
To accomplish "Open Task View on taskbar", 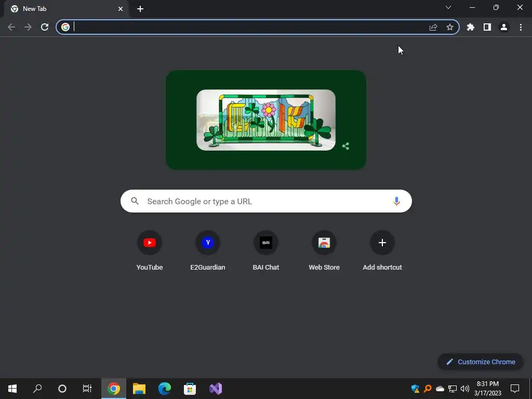I will point(87,389).
